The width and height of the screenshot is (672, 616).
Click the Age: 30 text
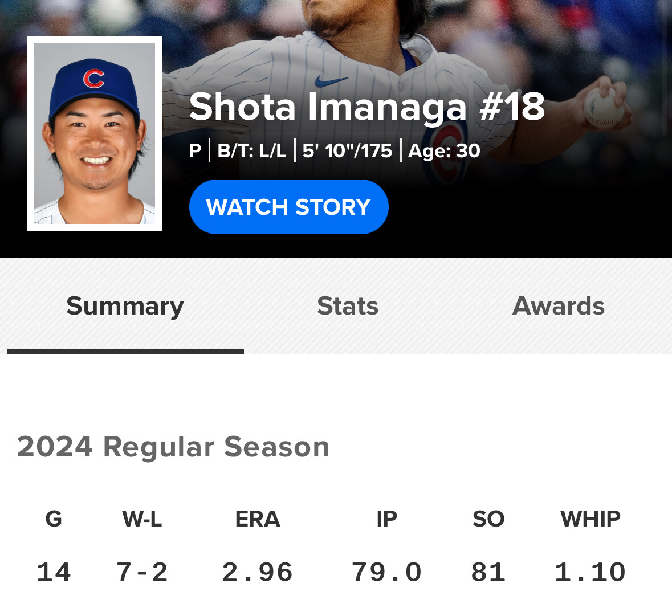[x=444, y=151]
